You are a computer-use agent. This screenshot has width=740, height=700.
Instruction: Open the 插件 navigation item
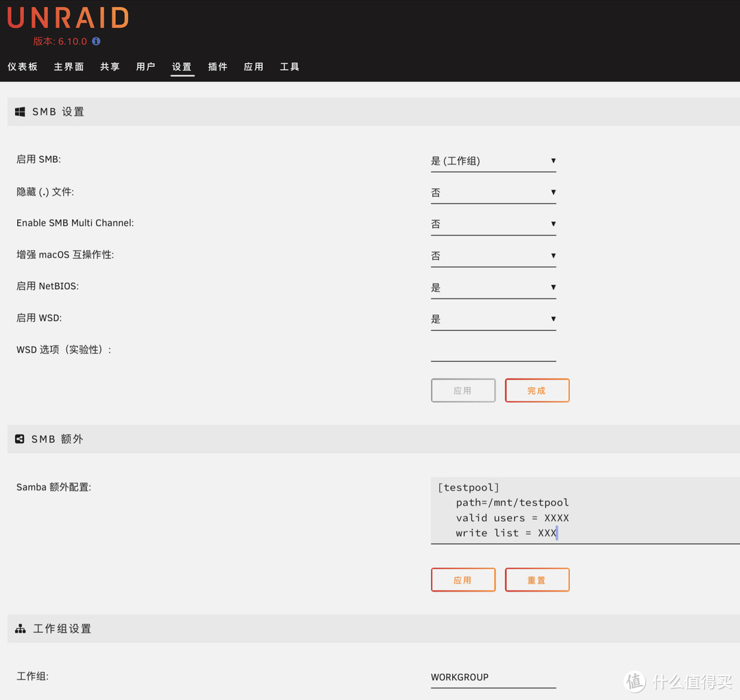click(x=217, y=66)
